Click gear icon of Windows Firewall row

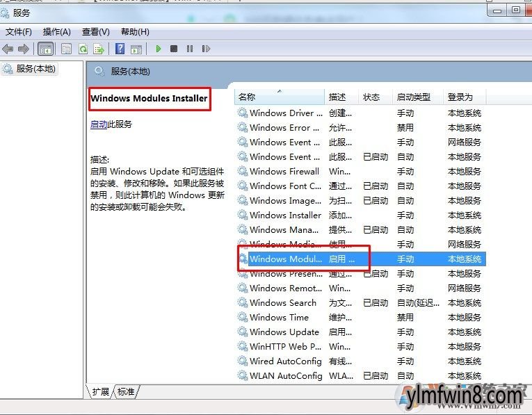click(243, 171)
